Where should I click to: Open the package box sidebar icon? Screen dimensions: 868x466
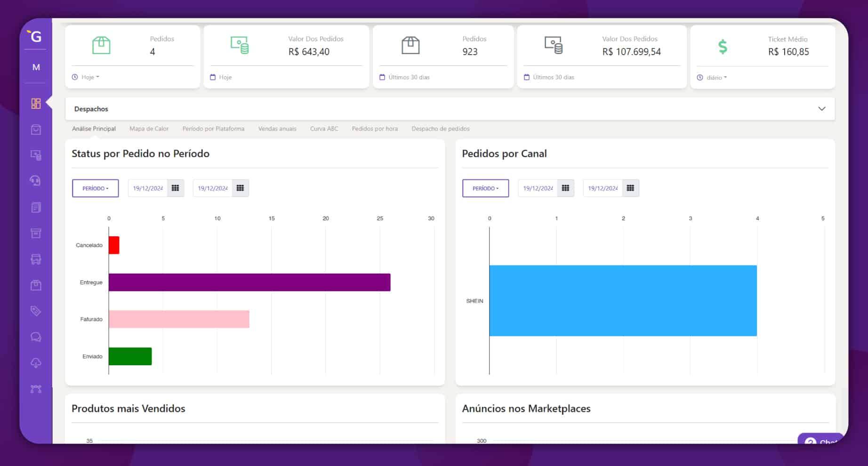[36, 285]
